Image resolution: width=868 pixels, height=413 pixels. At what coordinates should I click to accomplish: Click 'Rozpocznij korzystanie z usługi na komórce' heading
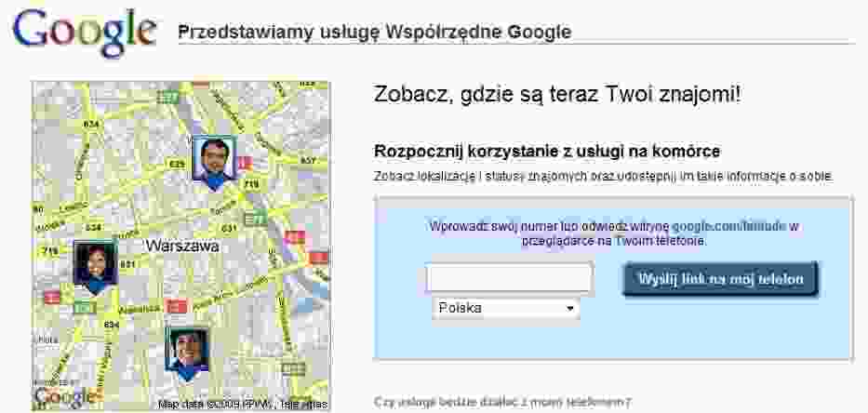coord(547,151)
